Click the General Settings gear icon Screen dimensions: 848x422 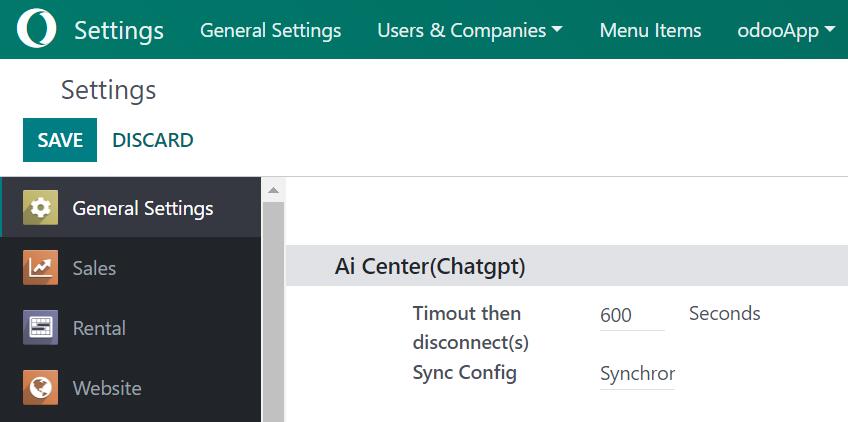click(x=41, y=208)
